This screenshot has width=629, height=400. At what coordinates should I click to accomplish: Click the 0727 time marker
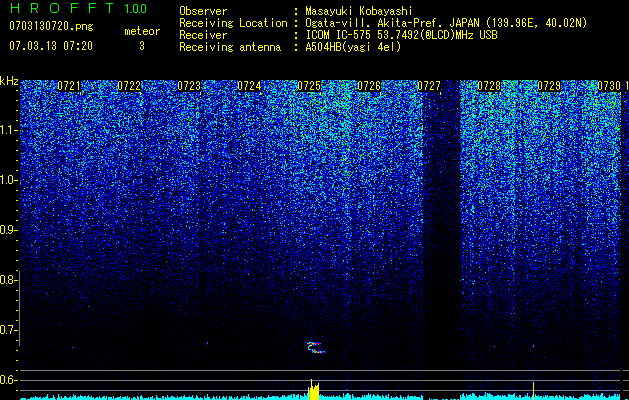pyautogui.click(x=429, y=86)
